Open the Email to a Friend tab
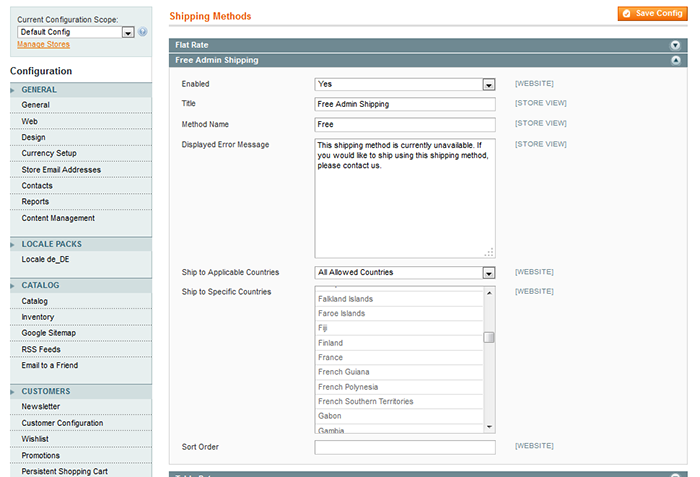This screenshot has height=477, width=700. pyautogui.click(x=81, y=365)
